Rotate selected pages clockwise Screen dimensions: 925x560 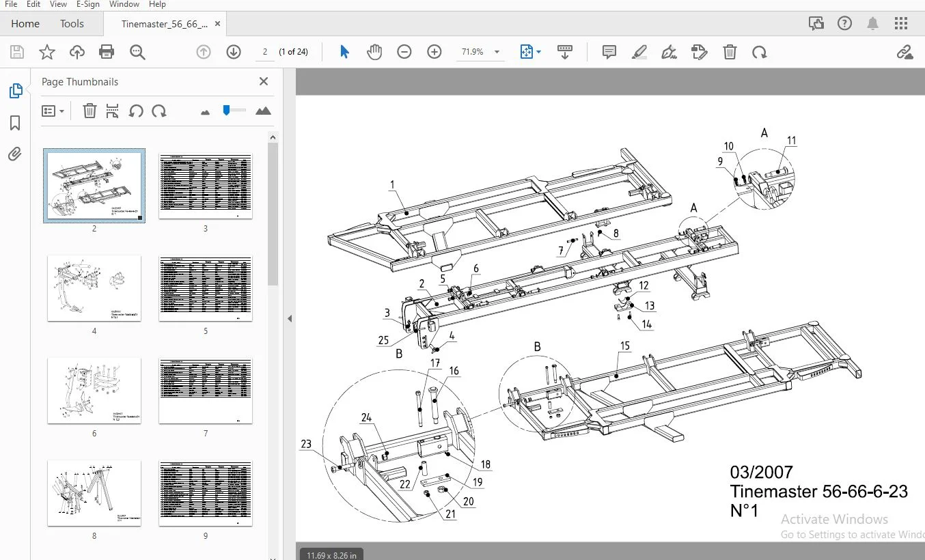[159, 111]
